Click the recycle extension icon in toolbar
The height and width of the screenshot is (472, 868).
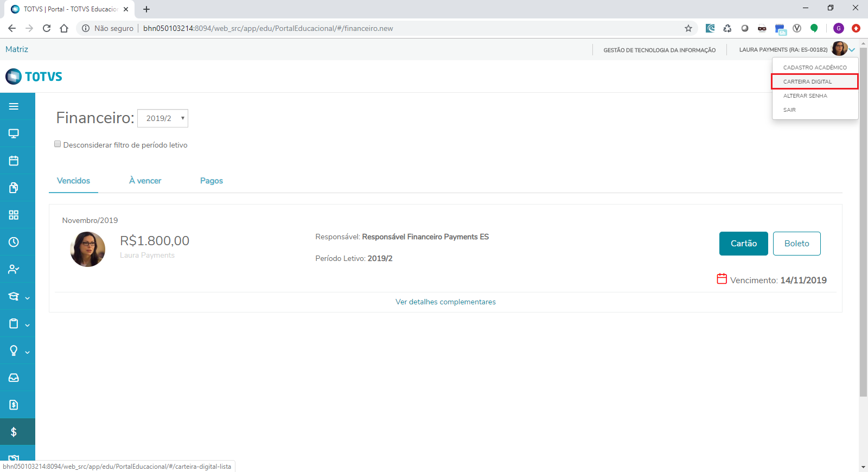click(727, 28)
